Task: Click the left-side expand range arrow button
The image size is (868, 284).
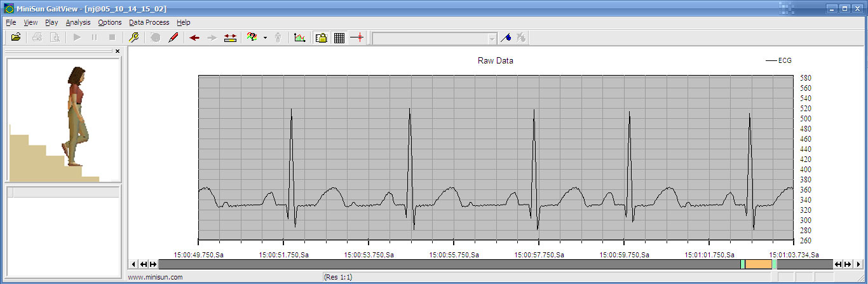Action: (153, 264)
